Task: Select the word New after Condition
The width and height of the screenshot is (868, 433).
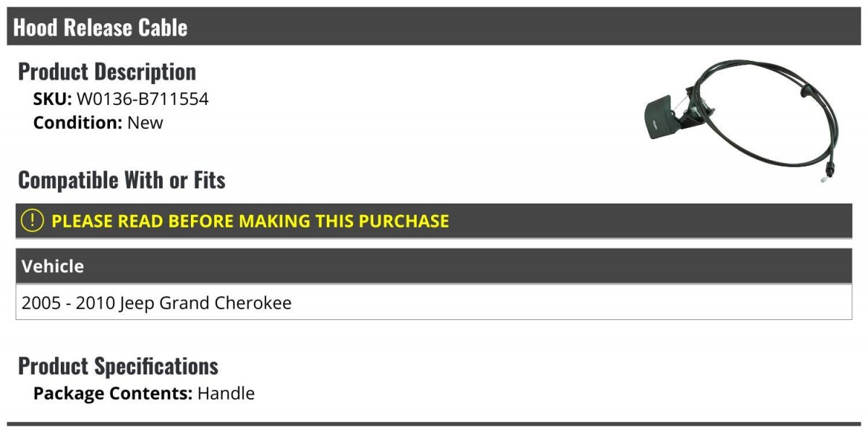Action: (145, 122)
